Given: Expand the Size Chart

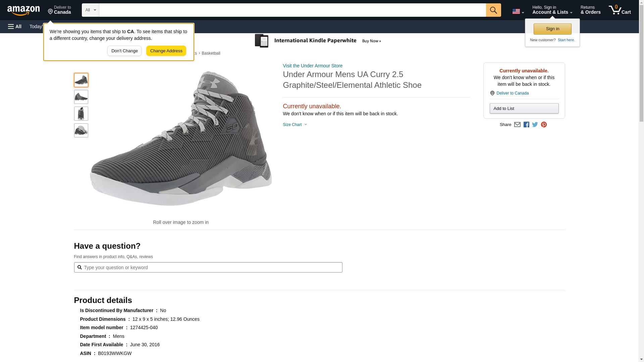Looking at the screenshot, I should point(295,125).
